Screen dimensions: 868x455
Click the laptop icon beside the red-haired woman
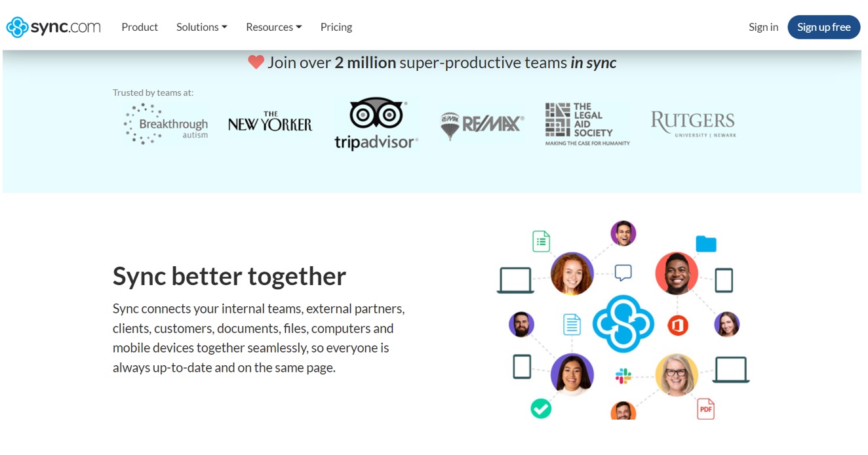coord(515,281)
